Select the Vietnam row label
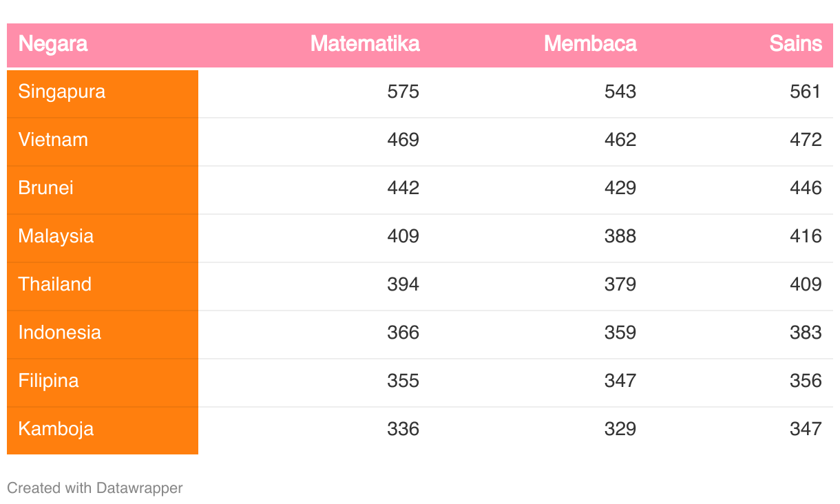The height and width of the screenshot is (504, 840). (53, 140)
